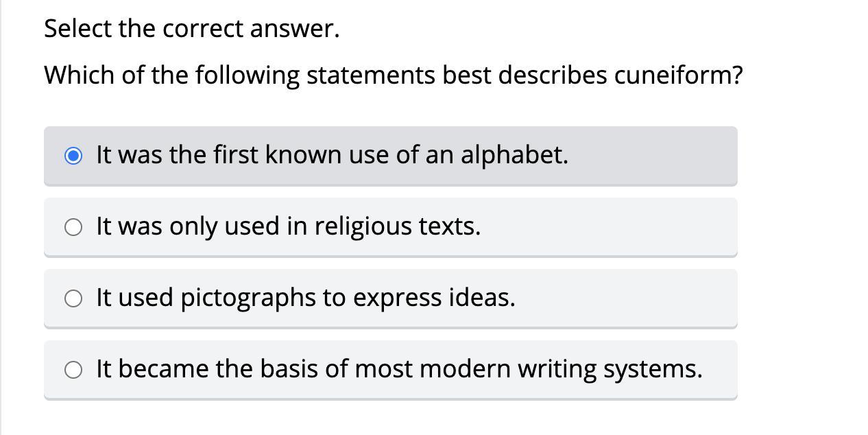Image resolution: width=868 pixels, height=435 pixels.
Task: Click the text "It used pictographs to express ideas."
Action: pyautogui.click(x=305, y=298)
